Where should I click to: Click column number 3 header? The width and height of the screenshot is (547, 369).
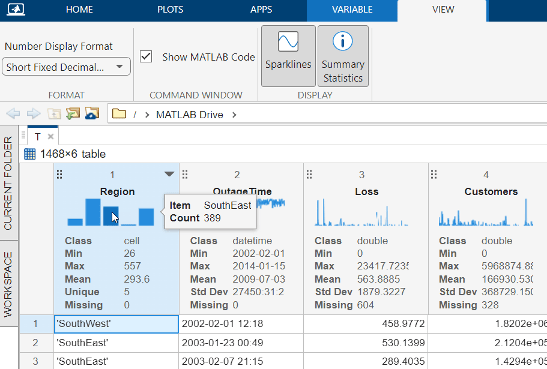pyautogui.click(x=362, y=174)
